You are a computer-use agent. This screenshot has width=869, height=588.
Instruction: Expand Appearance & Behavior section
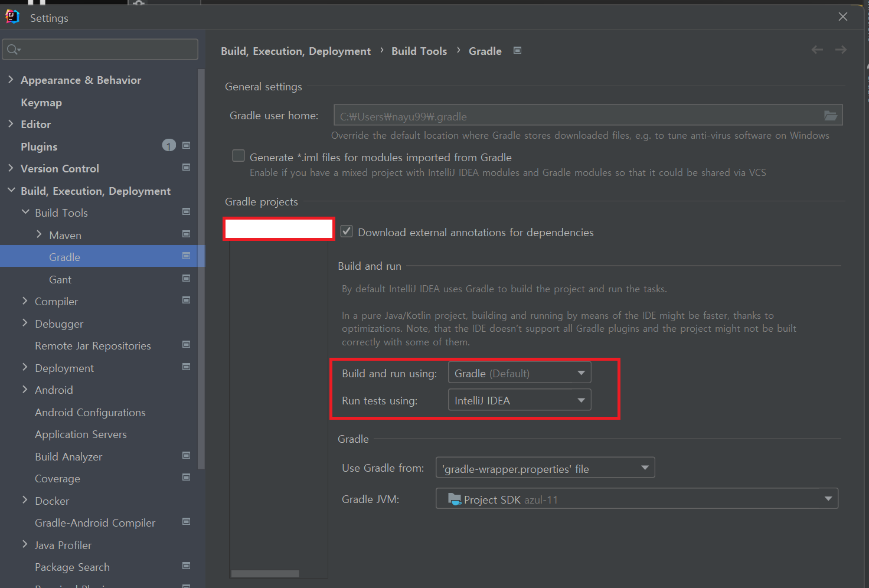11,79
